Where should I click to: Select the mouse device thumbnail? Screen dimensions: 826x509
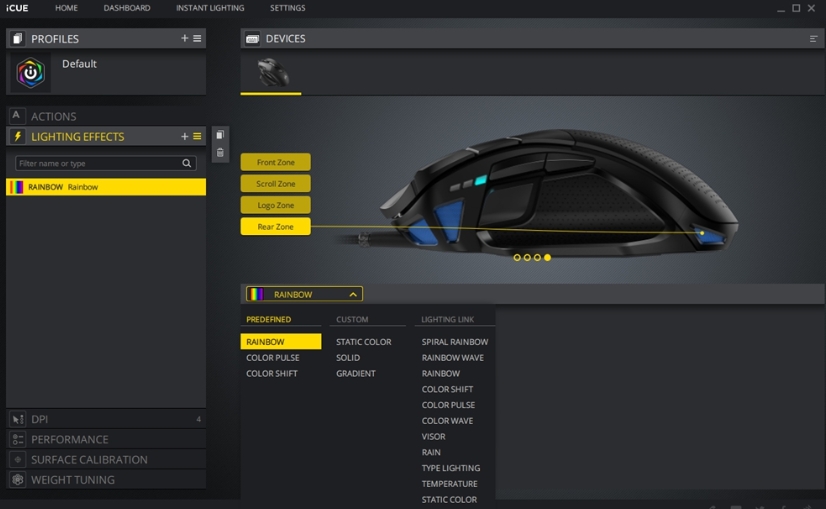(272, 73)
